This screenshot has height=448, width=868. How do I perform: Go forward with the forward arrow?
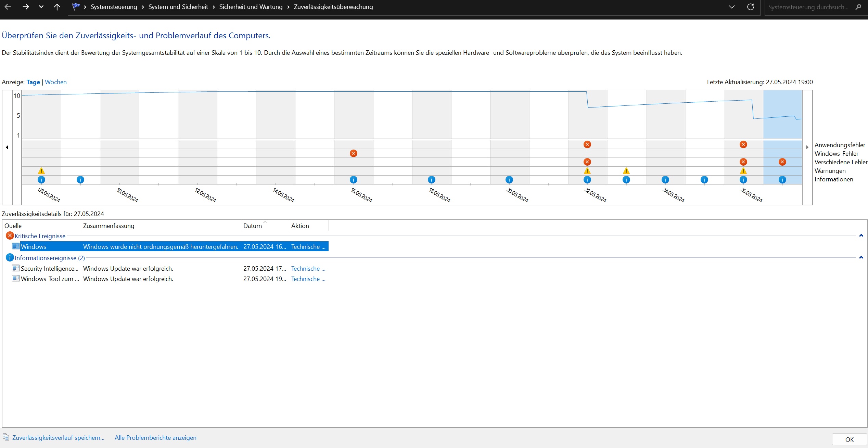coord(26,7)
